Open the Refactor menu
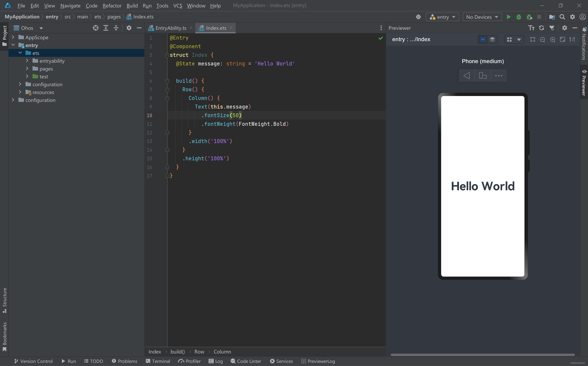The width and height of the screenshot is (588, 366). [x=112, y=5]
